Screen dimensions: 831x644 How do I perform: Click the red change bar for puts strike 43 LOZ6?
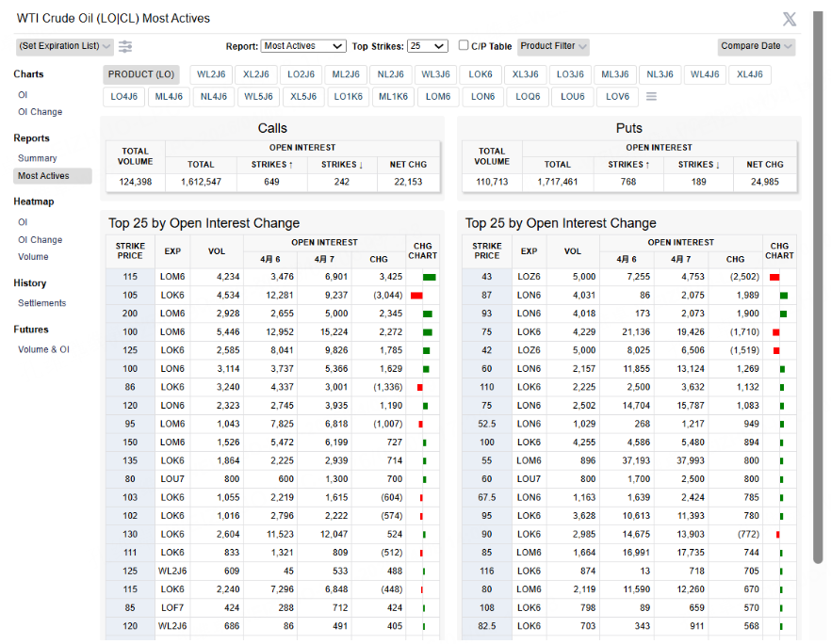[774, 277]
